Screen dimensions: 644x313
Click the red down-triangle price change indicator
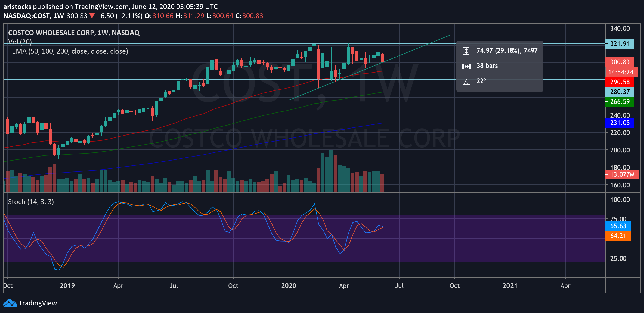click(92, 16)
